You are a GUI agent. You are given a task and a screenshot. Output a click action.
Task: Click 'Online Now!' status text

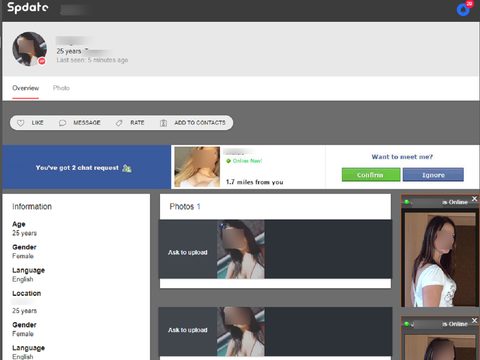(x=247, y=161)
